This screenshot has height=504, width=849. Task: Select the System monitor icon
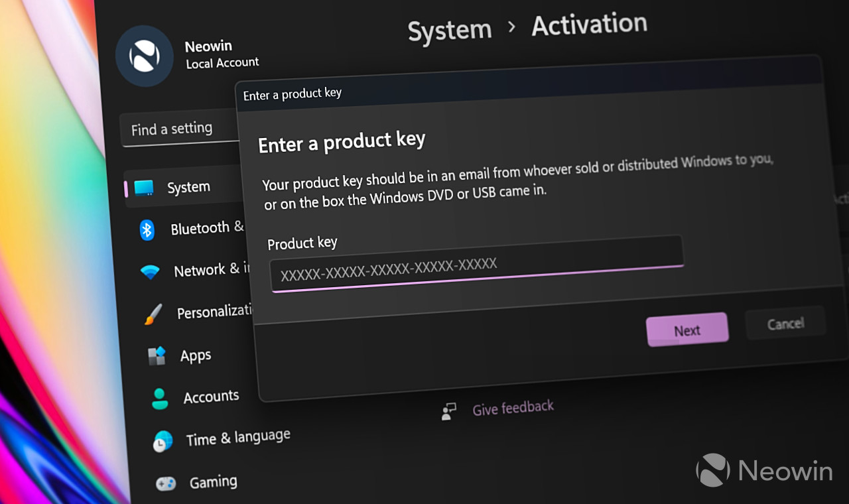[144, 188]
